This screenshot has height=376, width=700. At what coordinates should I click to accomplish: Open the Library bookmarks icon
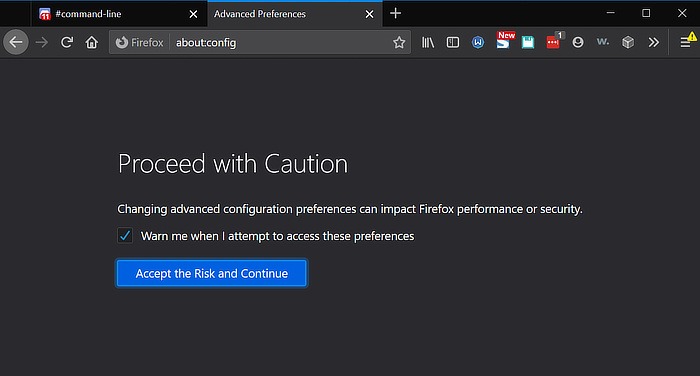pyautogui.click(x=428, y=42)
